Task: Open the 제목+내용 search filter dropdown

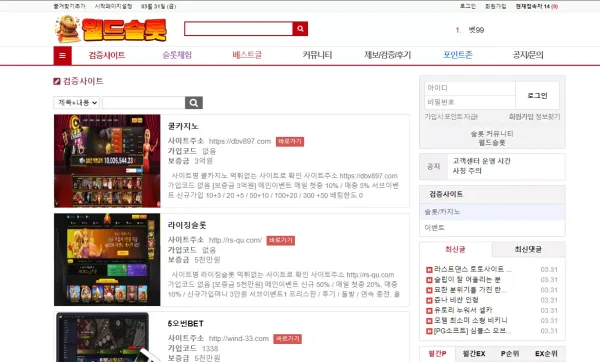Action: tap(76, 103)
